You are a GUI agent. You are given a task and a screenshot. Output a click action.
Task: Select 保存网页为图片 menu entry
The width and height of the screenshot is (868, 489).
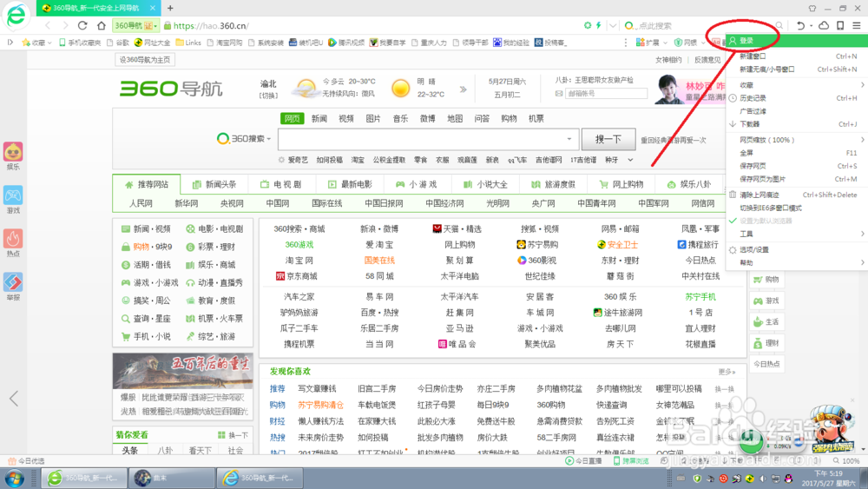795,179
